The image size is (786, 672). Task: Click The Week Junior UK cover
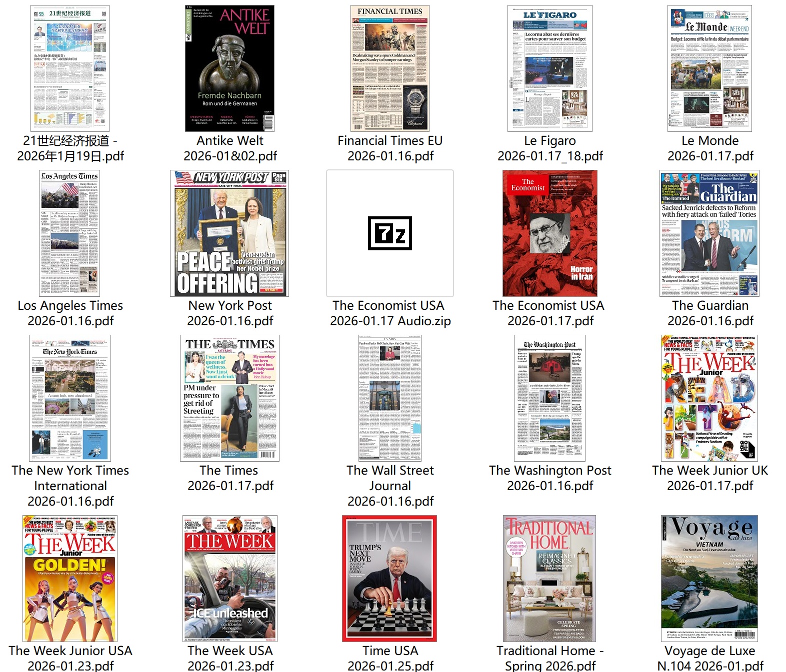tap(709, 398)
